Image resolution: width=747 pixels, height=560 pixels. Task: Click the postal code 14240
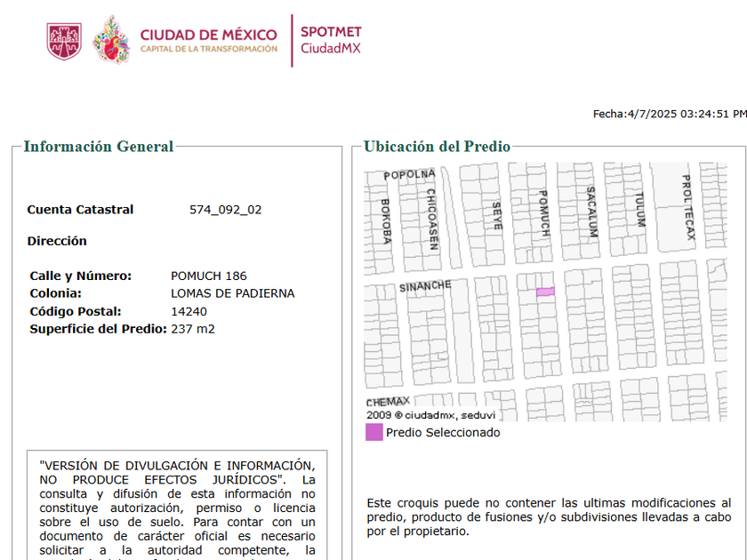[189, 312]
